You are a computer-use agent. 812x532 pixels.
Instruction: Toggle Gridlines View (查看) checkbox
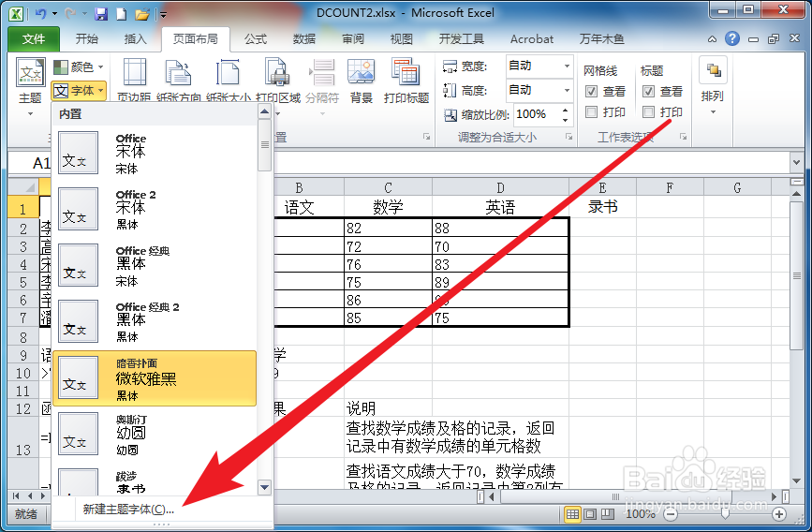pos(591,92)
